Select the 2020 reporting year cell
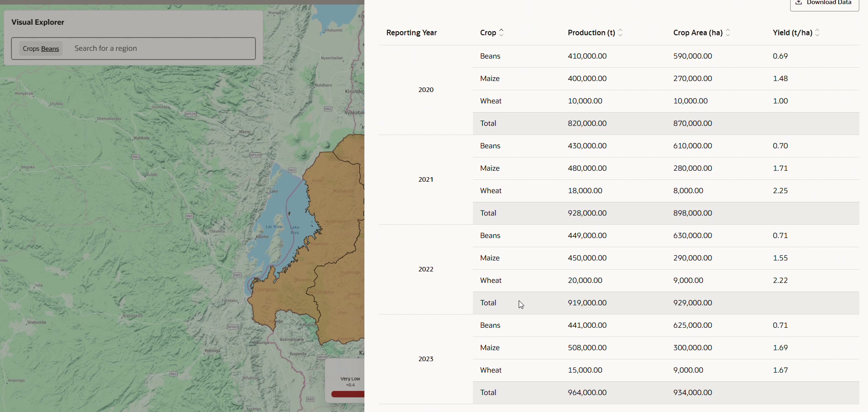The height and width of the screenshot is (412, 868). click(426, 90)
